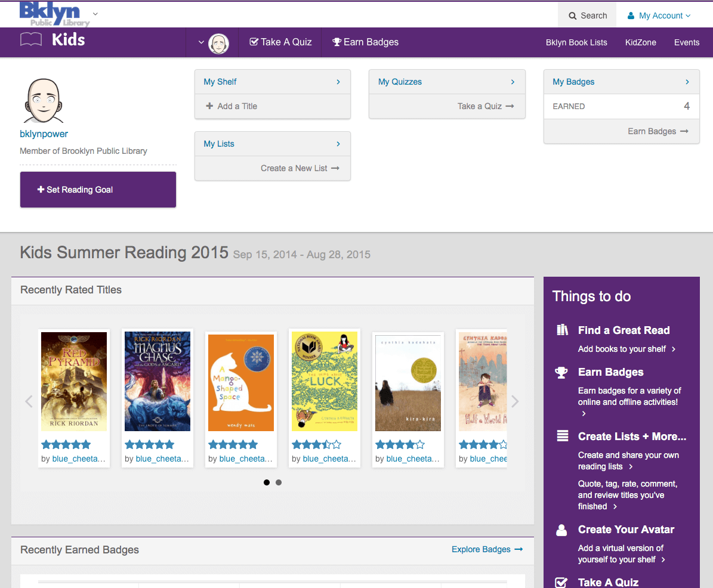The image size is (713, 588).
Task: Select the first carousel page dot
Action: tap(267, 482)
